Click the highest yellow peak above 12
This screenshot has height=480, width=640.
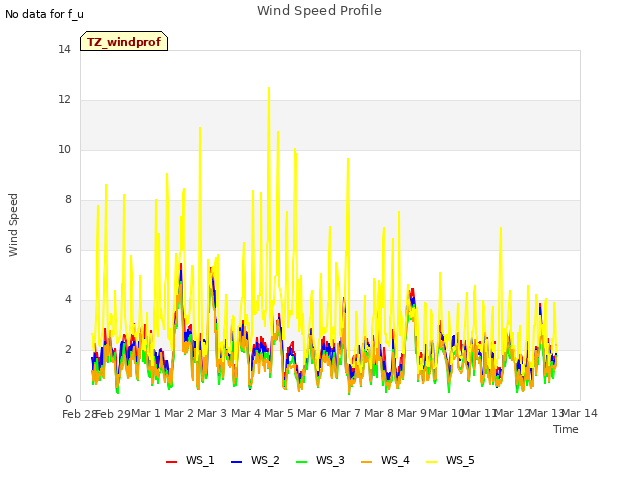(269, 88)
